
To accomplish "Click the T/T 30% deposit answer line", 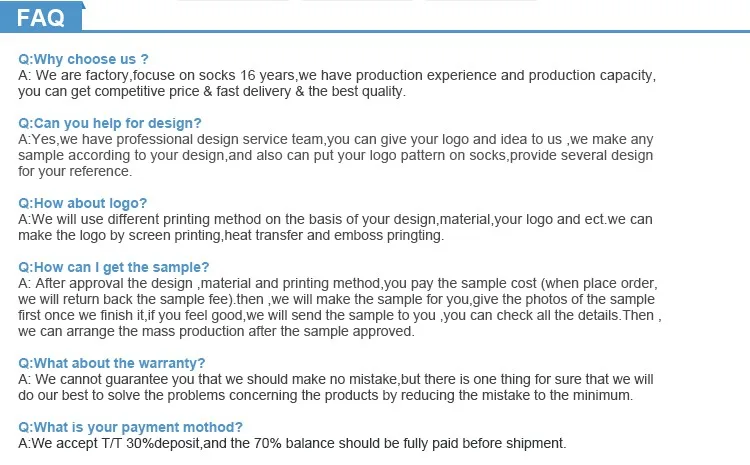I will pos(292,443).
